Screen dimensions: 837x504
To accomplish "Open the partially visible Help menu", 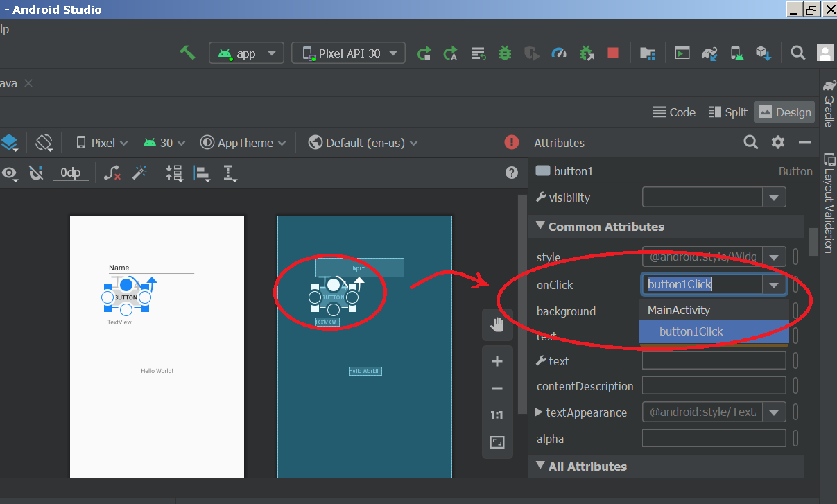I will [x=4, y=29].
